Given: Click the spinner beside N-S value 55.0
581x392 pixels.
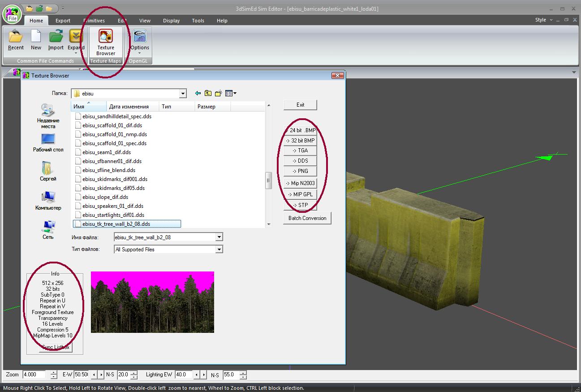Looking at the screenshot, I should click(x=243, y=375).
